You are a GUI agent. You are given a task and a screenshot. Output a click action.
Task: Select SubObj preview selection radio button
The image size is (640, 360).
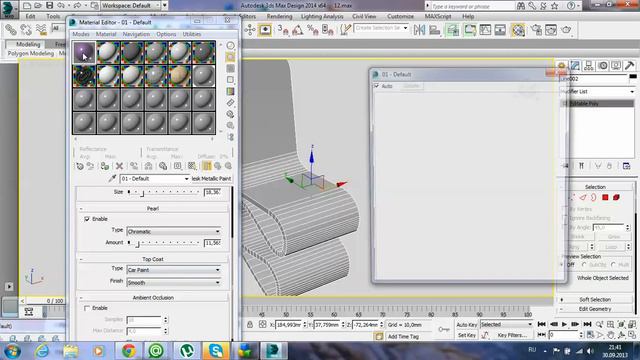[x=584, y=265]
